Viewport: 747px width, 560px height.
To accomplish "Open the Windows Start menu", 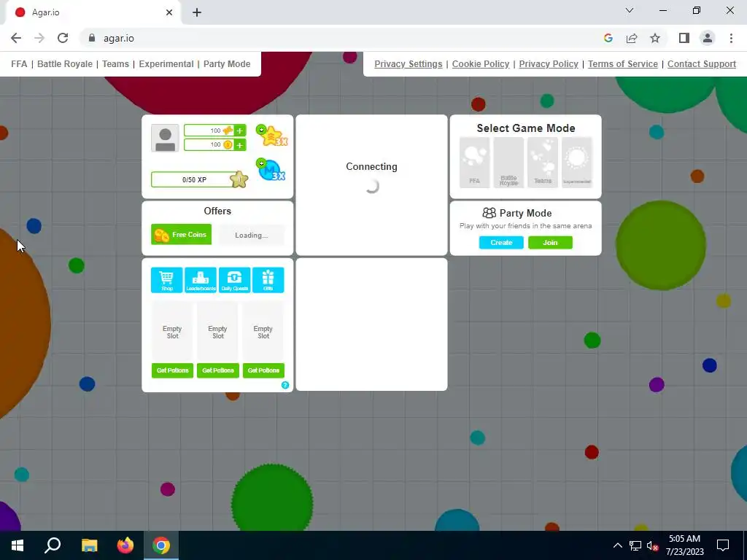I will pyautogui.click(x=18, y=545).
